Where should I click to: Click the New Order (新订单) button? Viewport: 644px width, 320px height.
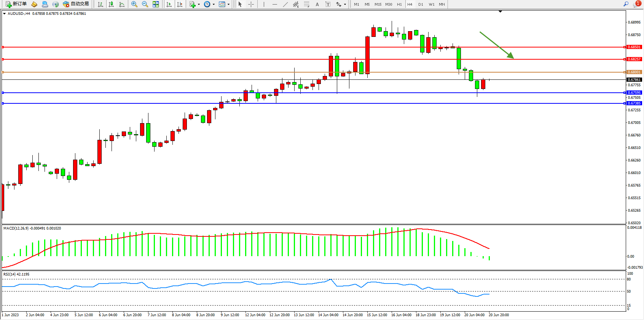coord(16,4)
